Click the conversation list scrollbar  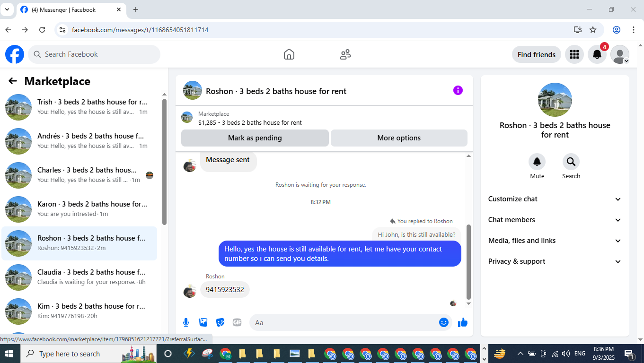164,162
